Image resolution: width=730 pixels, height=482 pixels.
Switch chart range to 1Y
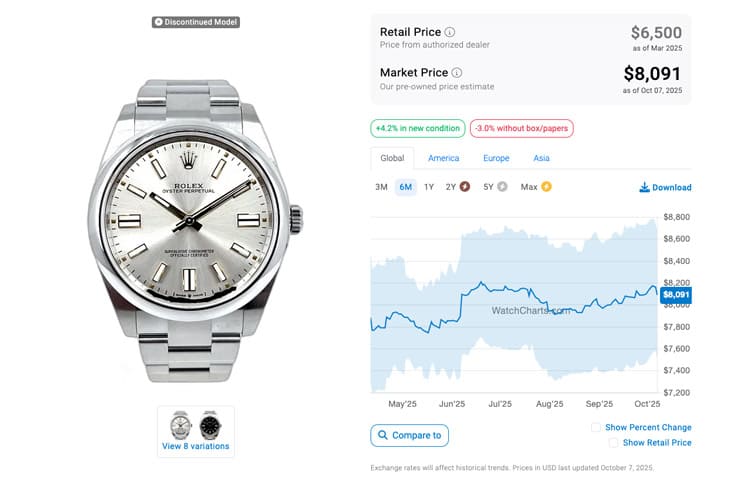(429, 187)
